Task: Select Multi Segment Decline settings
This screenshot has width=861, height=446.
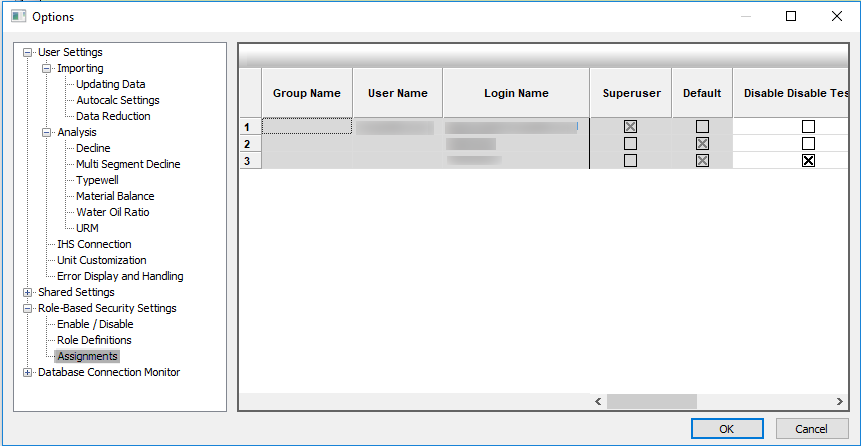Action: click(x=128, y=164)
